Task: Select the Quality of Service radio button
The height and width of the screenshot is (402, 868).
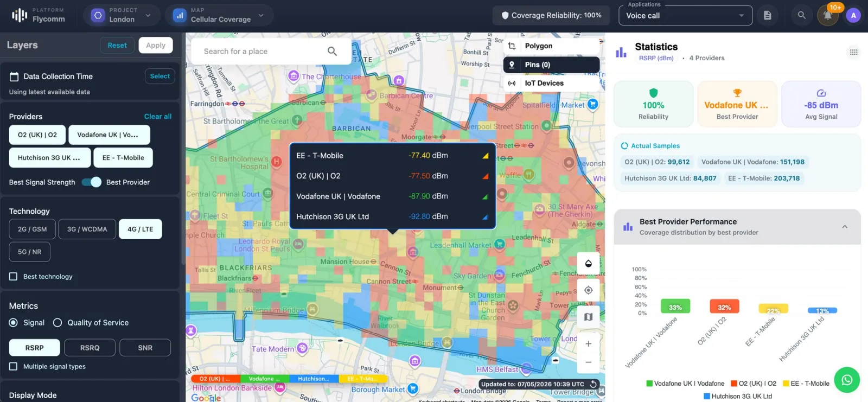Action: pos(58,323)
